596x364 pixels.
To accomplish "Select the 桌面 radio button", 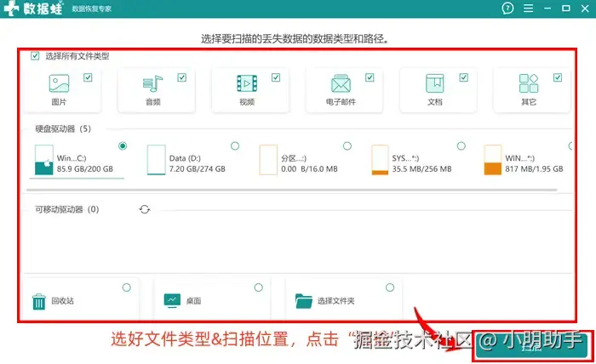I will pos(259,287).
